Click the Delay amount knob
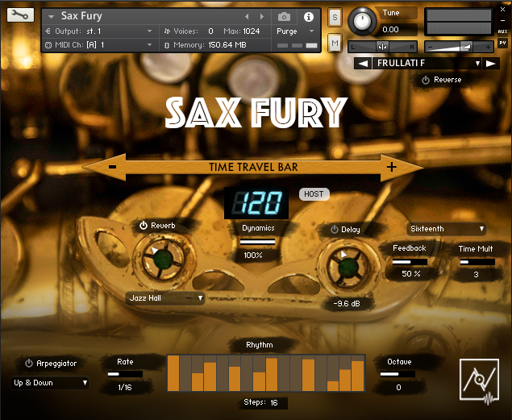This screenshot has height=420, width=512. tap(348, 268)
